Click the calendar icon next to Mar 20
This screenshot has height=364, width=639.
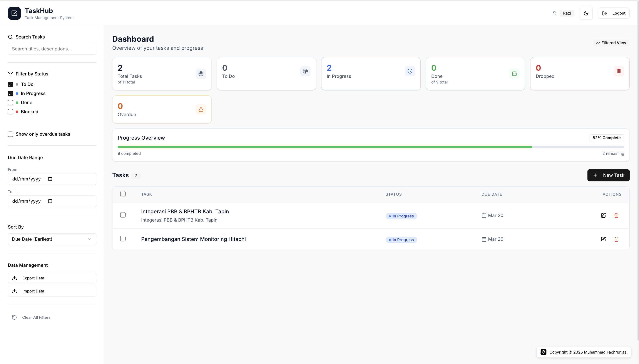pyautogui.click(x=484, y=215)
